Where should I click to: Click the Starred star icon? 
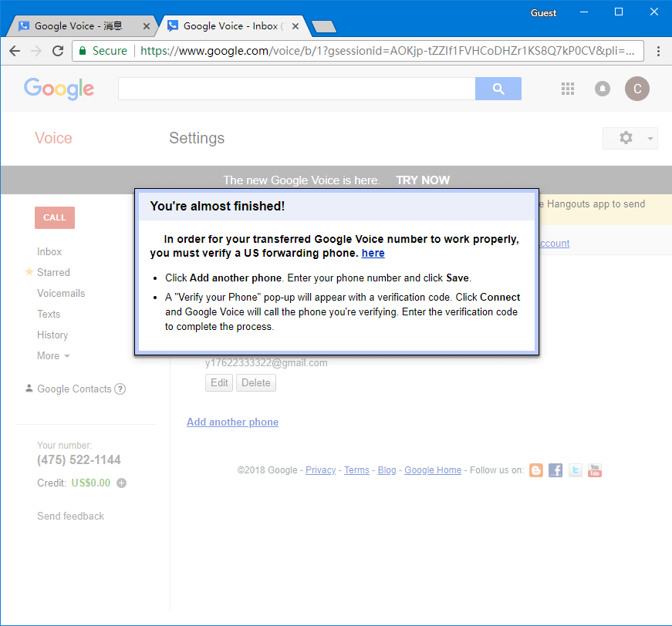pyautogui.click(x=29, y=271)
